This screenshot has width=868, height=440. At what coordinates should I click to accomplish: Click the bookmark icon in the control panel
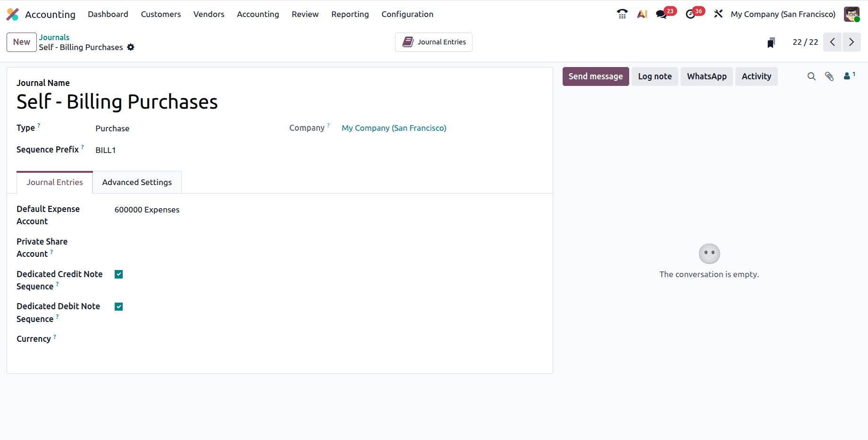tap(771, 42)
